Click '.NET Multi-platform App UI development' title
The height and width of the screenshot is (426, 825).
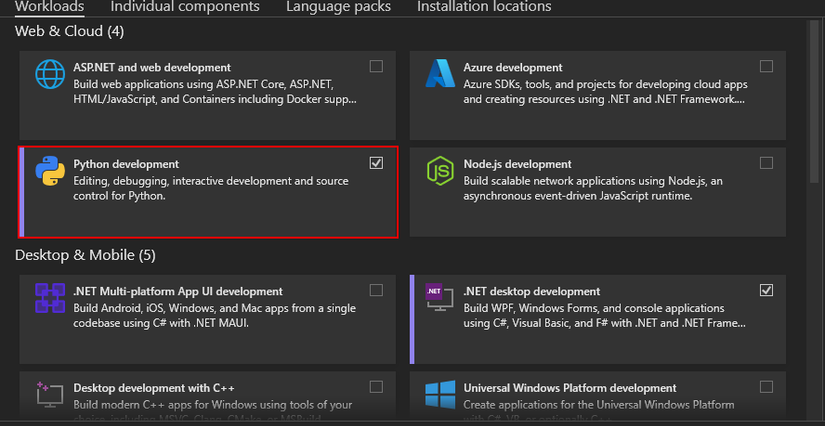[178, 291]
